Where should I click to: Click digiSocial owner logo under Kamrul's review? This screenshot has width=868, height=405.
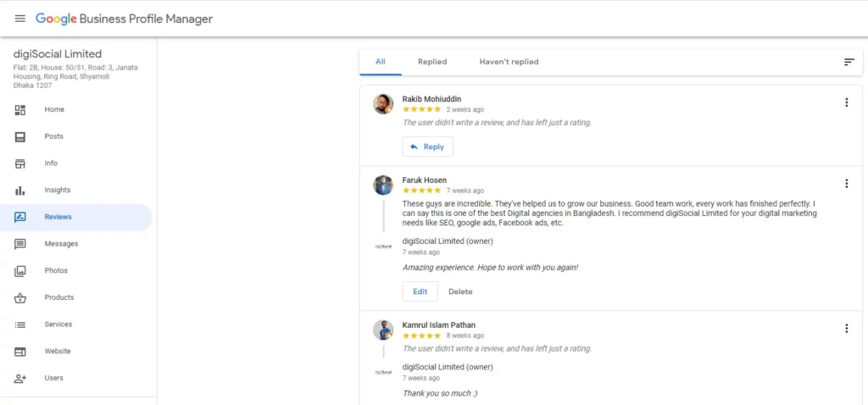tap(383, 373)
